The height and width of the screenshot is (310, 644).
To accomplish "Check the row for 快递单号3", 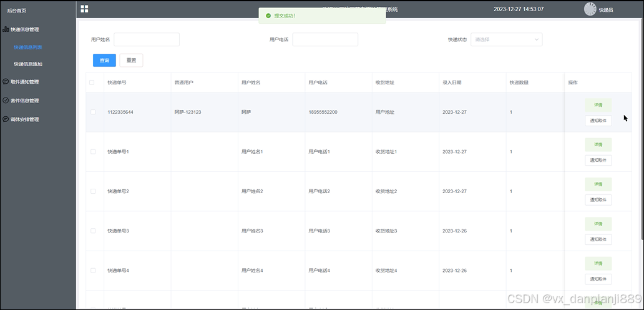I will (93, 231).
